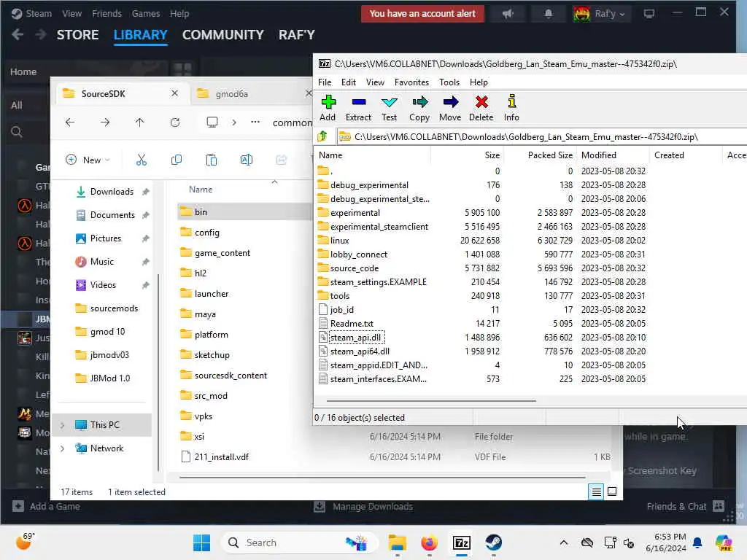Viewport: 747px width, 560px height.
Task: Select the experimental folder in 7-Zip
Action: click(x=355, y=213)
